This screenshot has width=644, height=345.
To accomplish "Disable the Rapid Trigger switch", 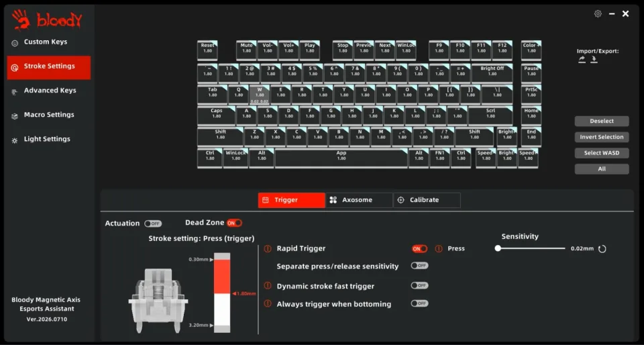I will (x=420, y=248).
